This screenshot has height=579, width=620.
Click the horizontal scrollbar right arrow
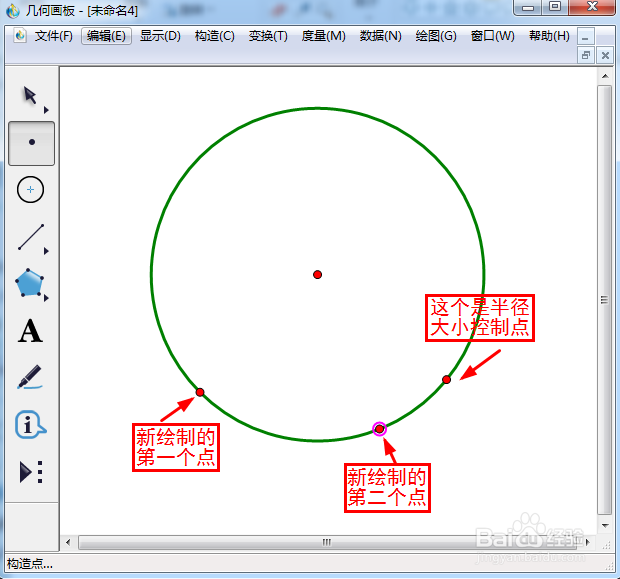(588, 542)
